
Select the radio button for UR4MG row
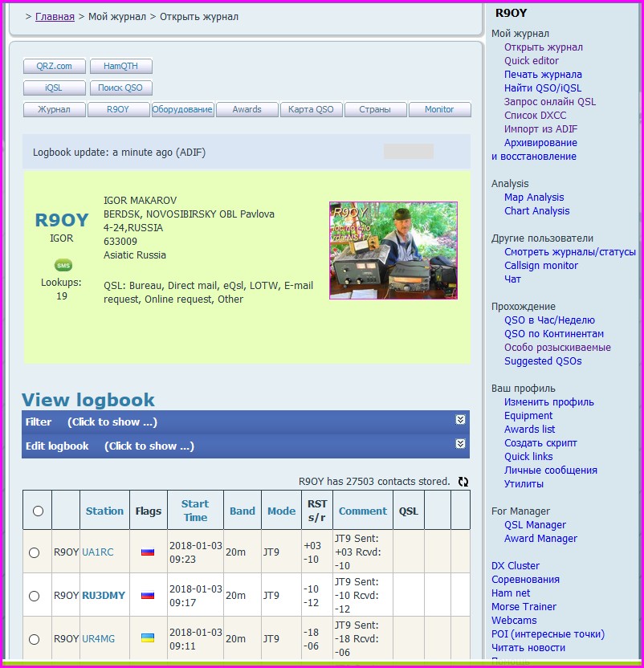[x=34, y=639]
